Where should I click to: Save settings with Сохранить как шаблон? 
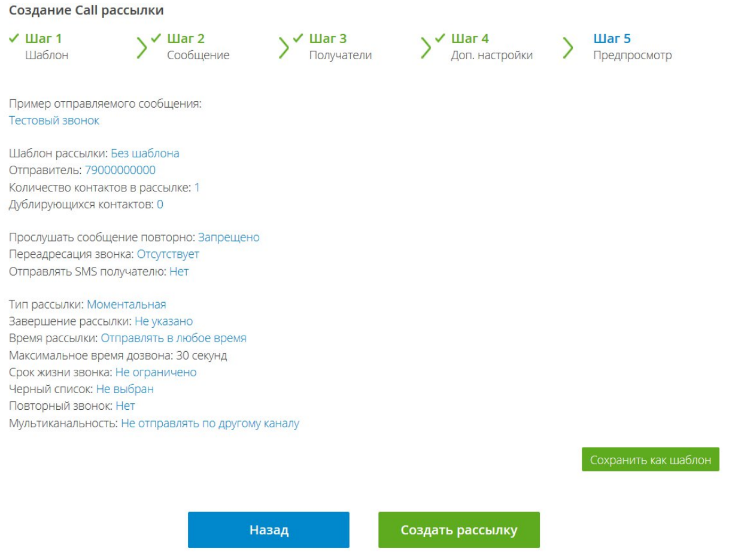coord(650,459)
